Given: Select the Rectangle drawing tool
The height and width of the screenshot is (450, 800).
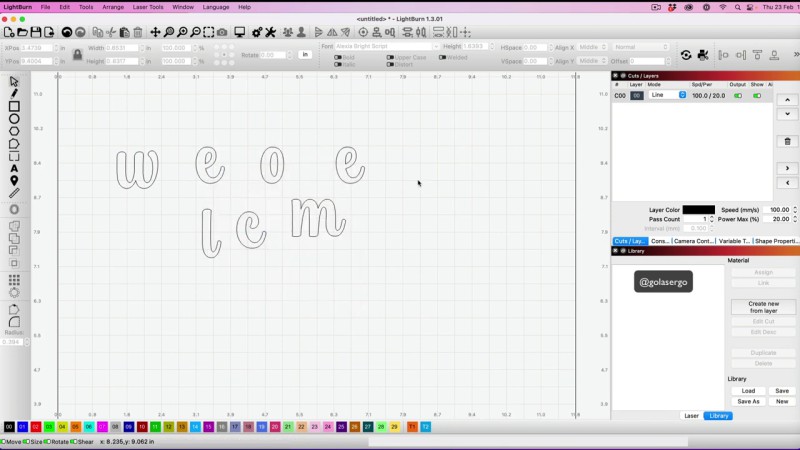Looking at the screenshot, I should coord(14,106).
